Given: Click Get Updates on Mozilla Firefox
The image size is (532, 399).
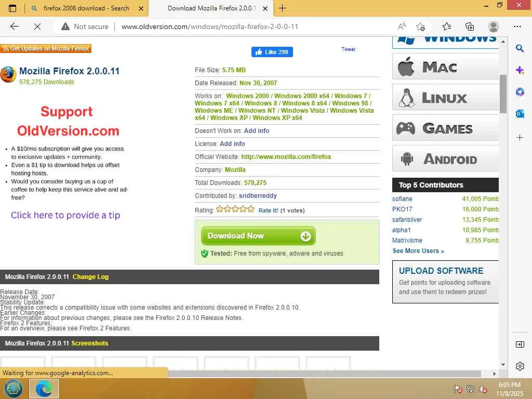Looking at the screenshot, I should pos(46,48).
